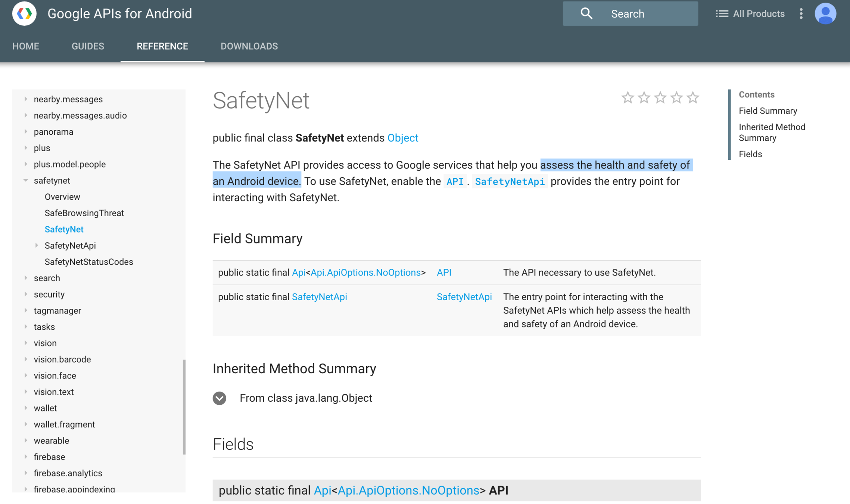Expand the SafetyNetApi subtree arrow
Image resolution: width=850 pixels, height=504 pixels.
[37, 245]
